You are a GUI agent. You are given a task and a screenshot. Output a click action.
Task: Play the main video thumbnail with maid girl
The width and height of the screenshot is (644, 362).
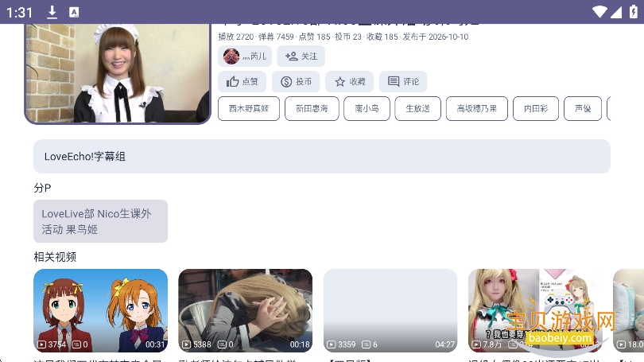[118, 73]
